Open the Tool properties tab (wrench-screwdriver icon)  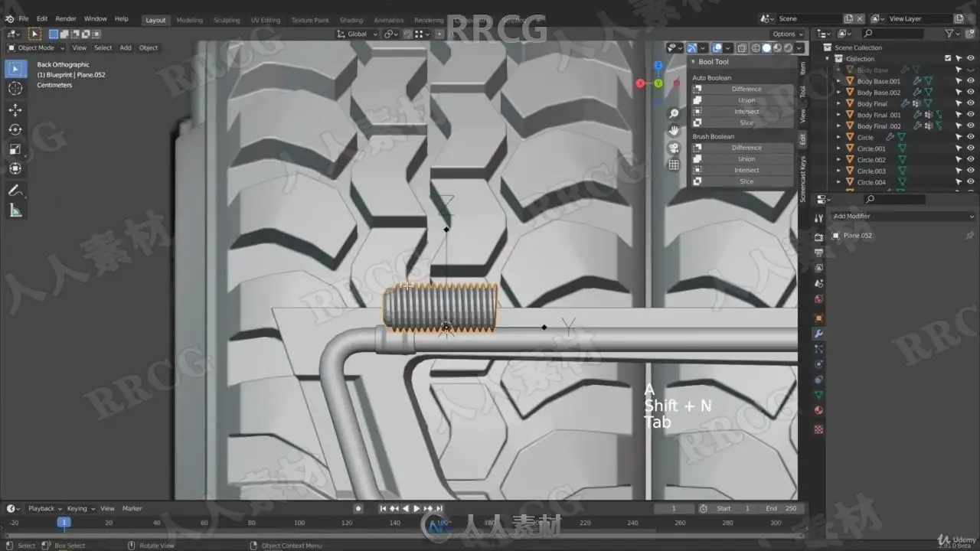pyautogui.click(x=818, y=219)
